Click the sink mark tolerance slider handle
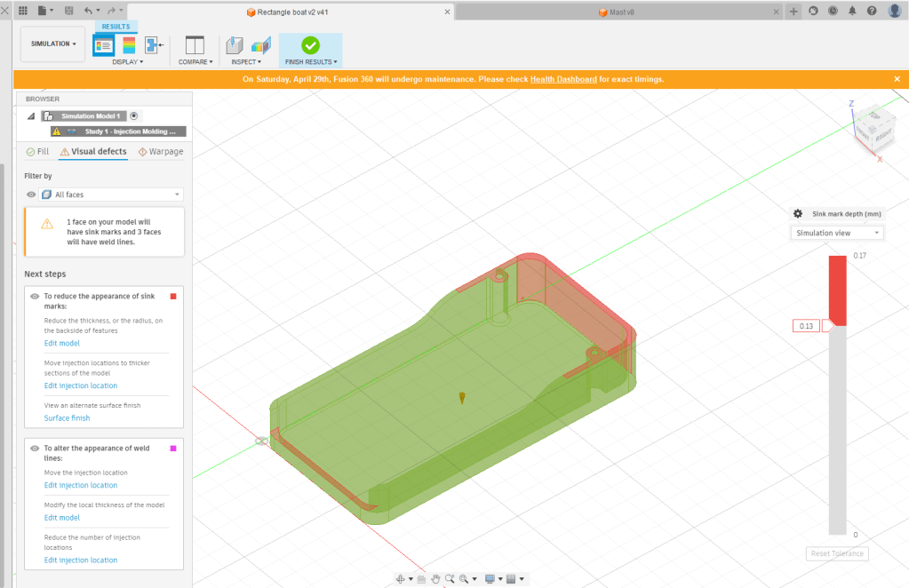 (x=828, y=326)
